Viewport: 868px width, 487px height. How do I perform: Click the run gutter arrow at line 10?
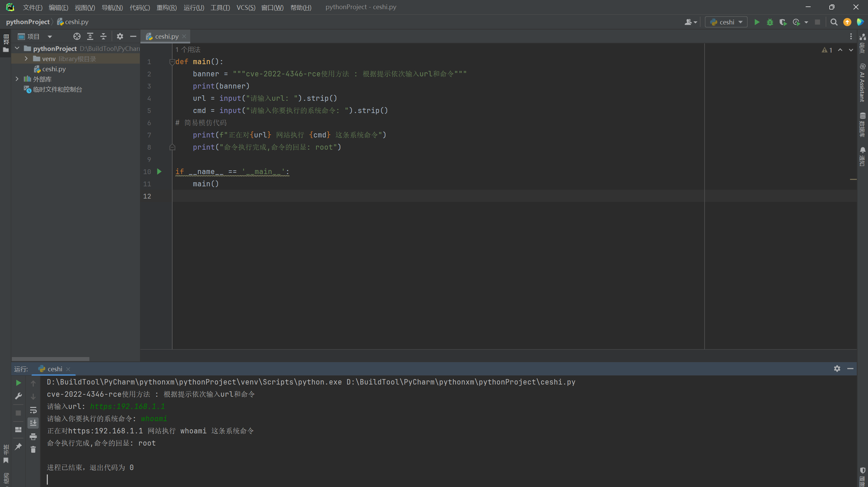(159, 172)
